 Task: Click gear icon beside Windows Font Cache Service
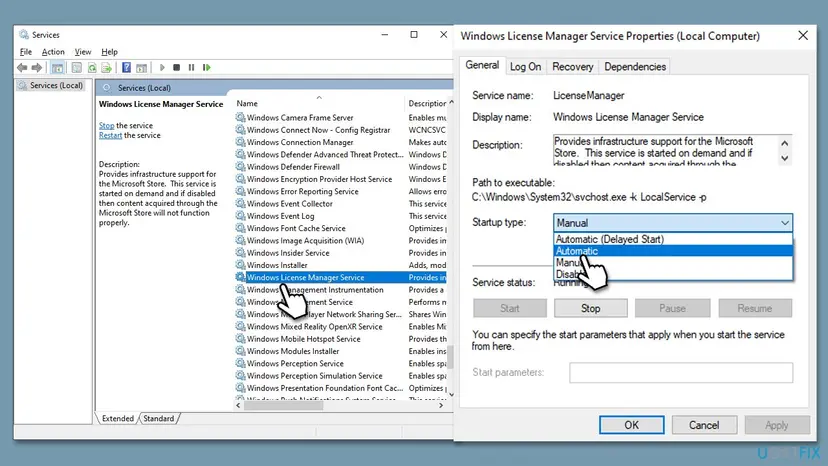point(240,228)
